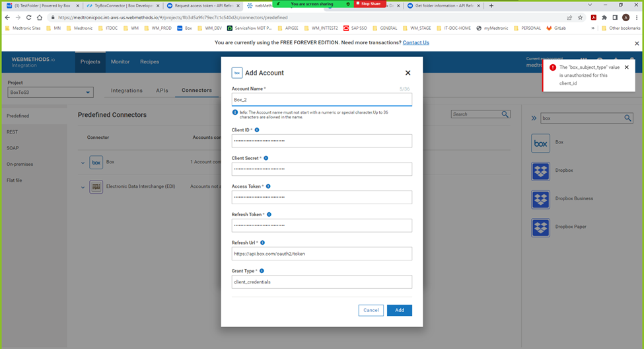Go back in browser history
This screenshot has width=644, height=349.
tap(7, 17)
